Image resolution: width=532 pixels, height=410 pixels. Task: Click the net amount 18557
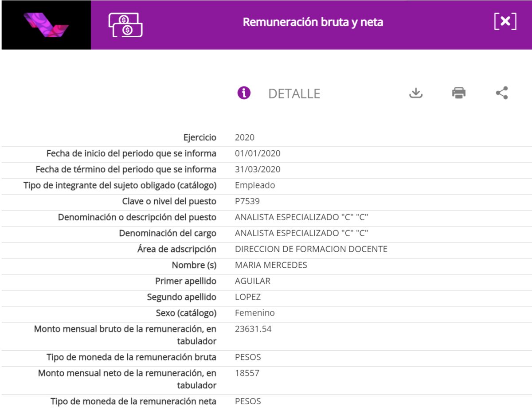[247, 373]
